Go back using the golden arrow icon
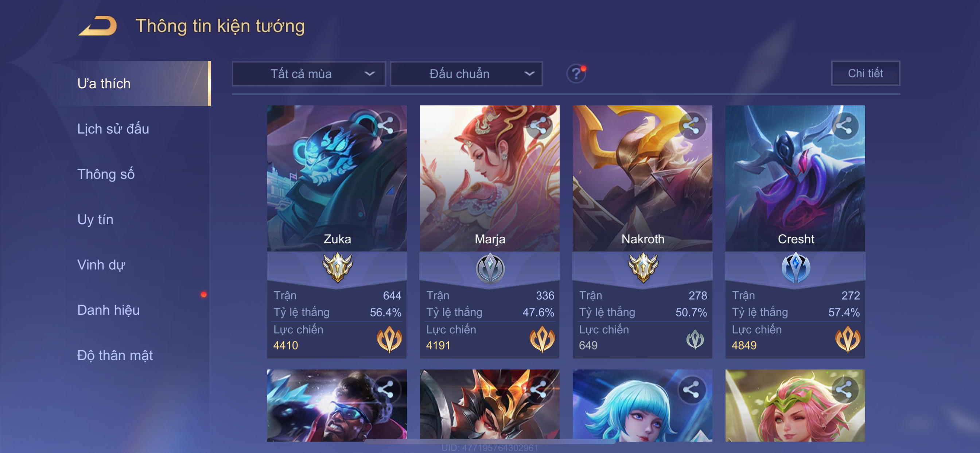 98,26
